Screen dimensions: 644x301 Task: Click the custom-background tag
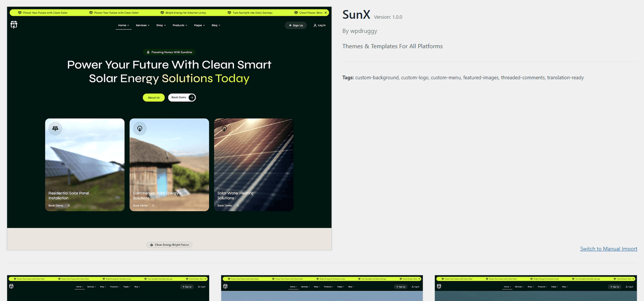click(377, 78)
